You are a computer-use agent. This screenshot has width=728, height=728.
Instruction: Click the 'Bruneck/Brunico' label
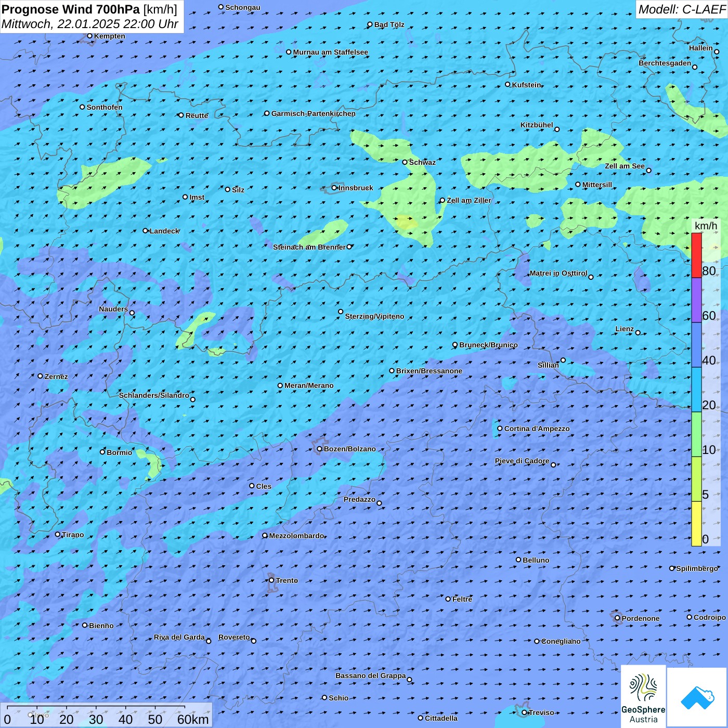[x=488, y=345]
